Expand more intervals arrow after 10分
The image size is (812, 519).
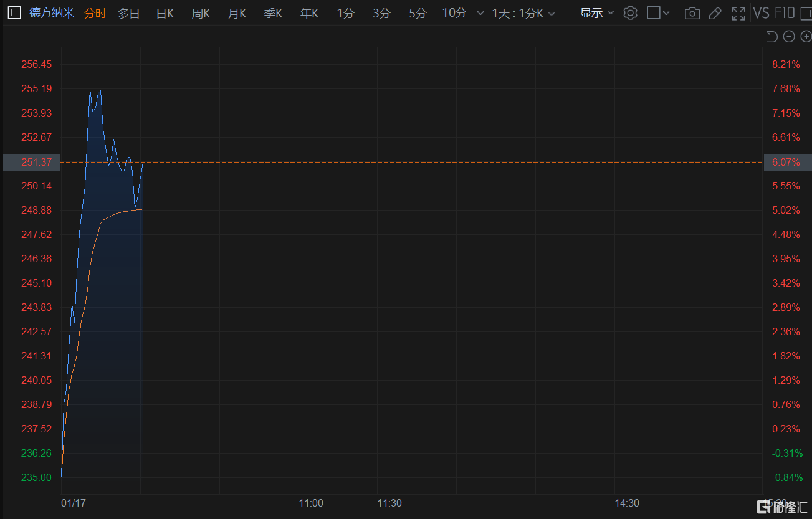(x=480, y=13)
